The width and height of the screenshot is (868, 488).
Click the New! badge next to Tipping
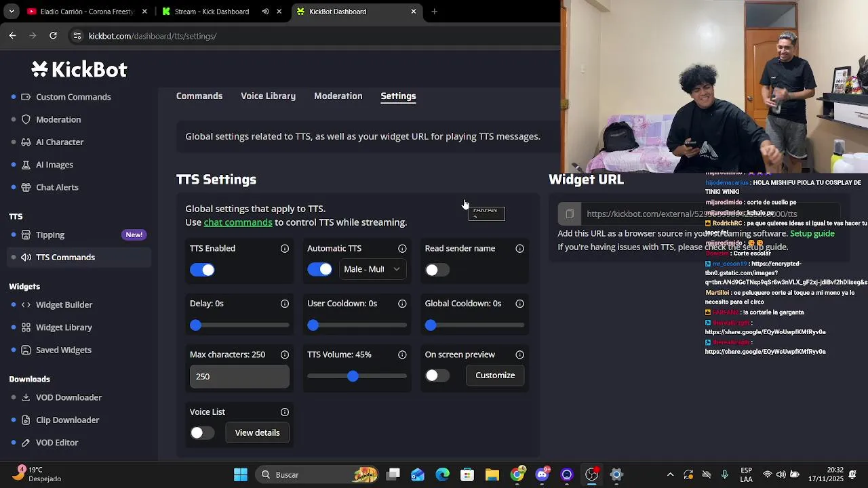pos(134,235)
